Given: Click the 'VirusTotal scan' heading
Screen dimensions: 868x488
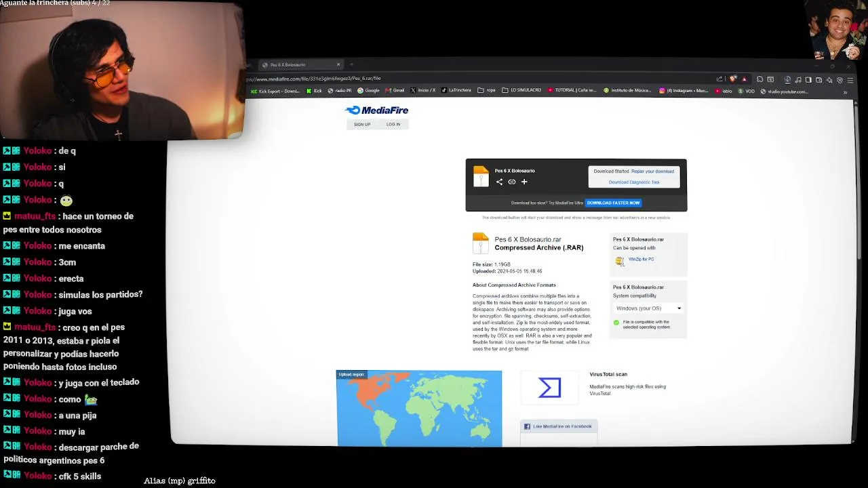Looking at the screenshot, I should (608, 374).
